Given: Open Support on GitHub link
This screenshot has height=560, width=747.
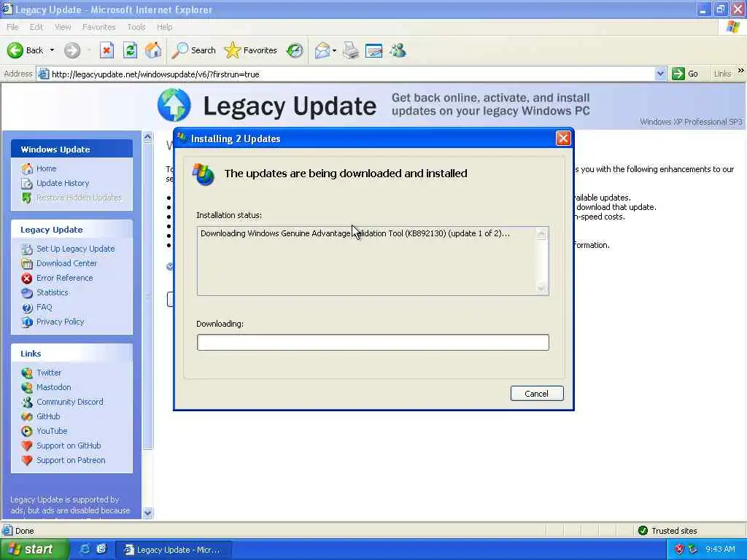Looking at the screenshot, I should 69,446.
